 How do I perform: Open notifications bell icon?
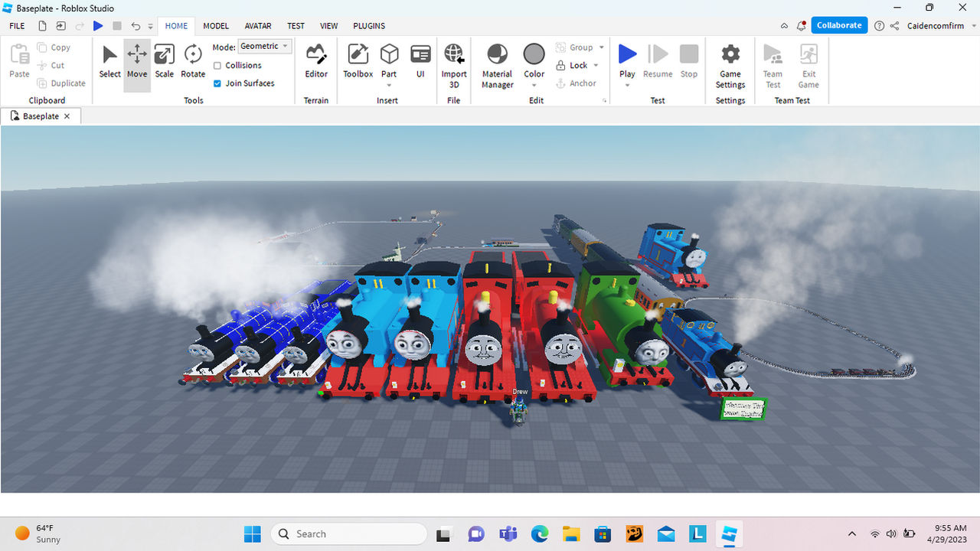click(801, 26)
